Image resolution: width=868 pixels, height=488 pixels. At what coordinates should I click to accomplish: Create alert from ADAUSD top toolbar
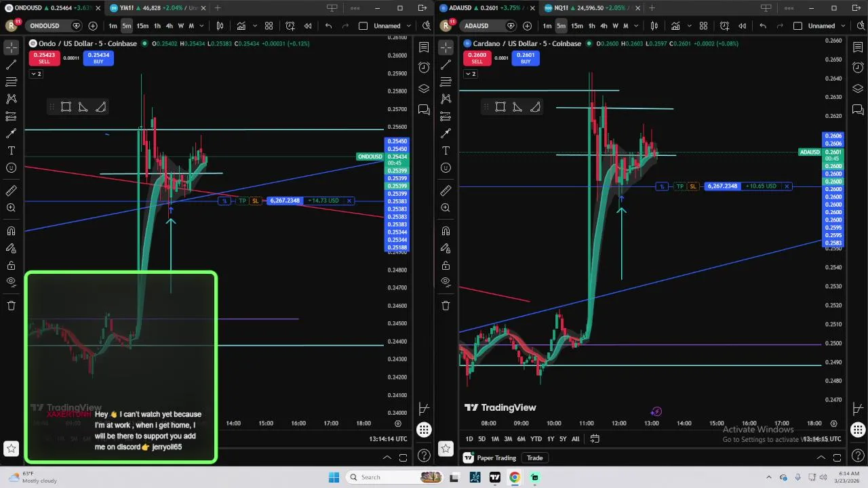(725, 26)
